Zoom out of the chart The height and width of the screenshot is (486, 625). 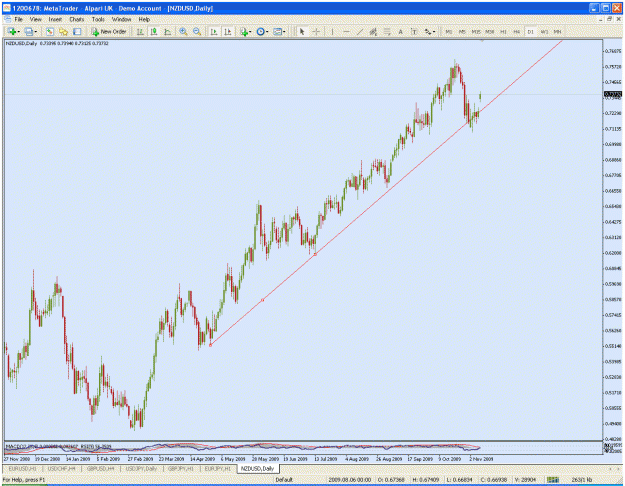pyautogui.click(x=197, y=31)
